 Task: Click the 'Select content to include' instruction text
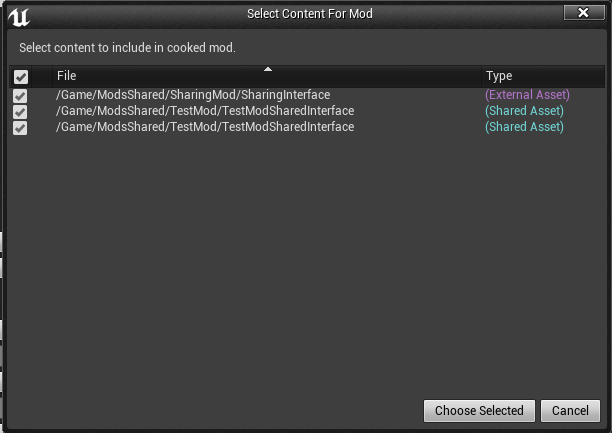coord(127,47)
